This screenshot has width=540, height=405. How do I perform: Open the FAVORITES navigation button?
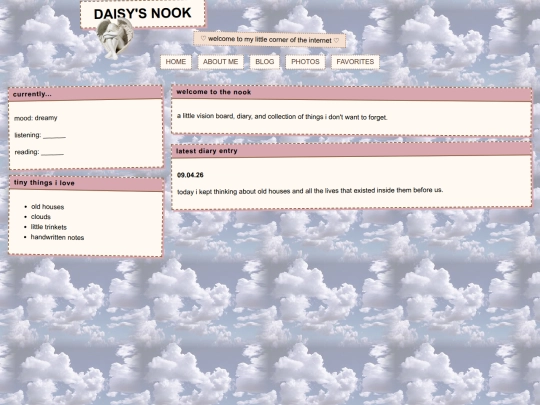[355, 62]
